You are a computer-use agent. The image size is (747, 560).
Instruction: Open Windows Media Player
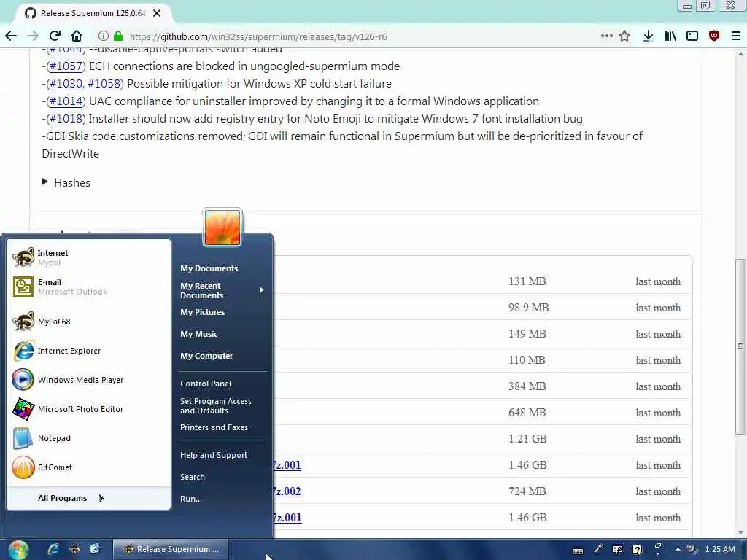[x=88, y=380]
